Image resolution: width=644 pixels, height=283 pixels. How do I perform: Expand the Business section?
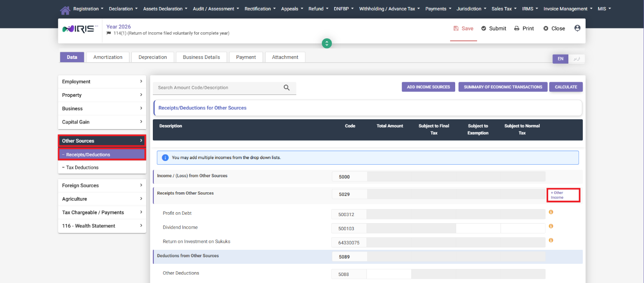click(102, 109)
